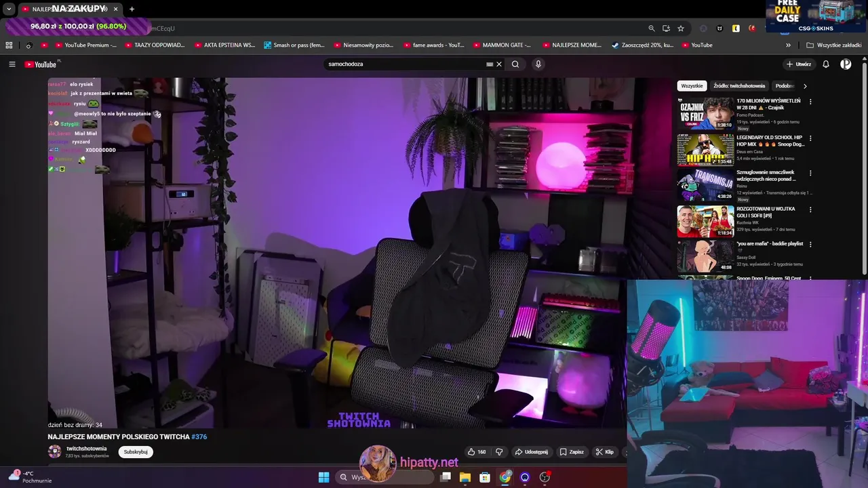Screen dimensions: 868x488
Task: Open the OBS Studio taskbar icon
Action: point(545,477)
